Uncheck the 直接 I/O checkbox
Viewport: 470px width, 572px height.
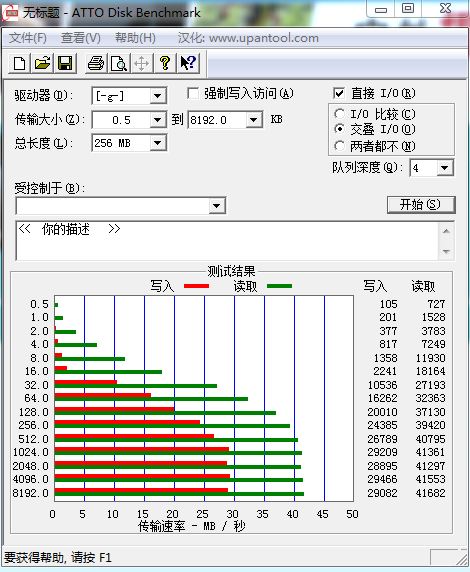[x=339, y=93]
